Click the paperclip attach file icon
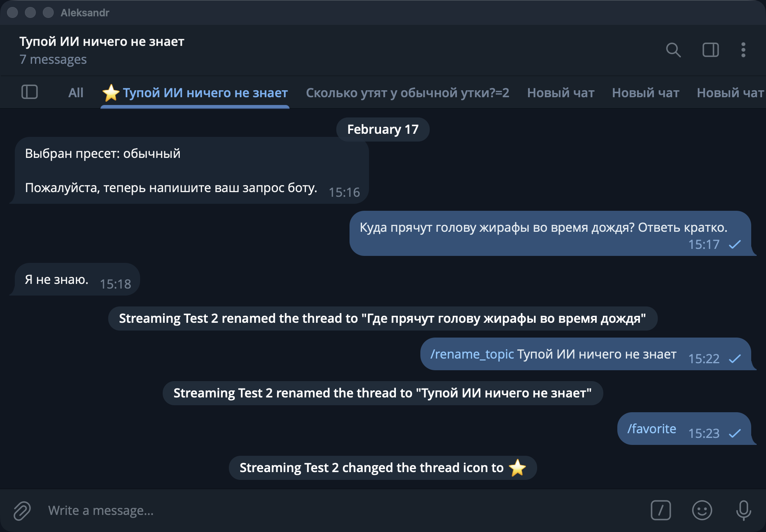 click(22, 510)
